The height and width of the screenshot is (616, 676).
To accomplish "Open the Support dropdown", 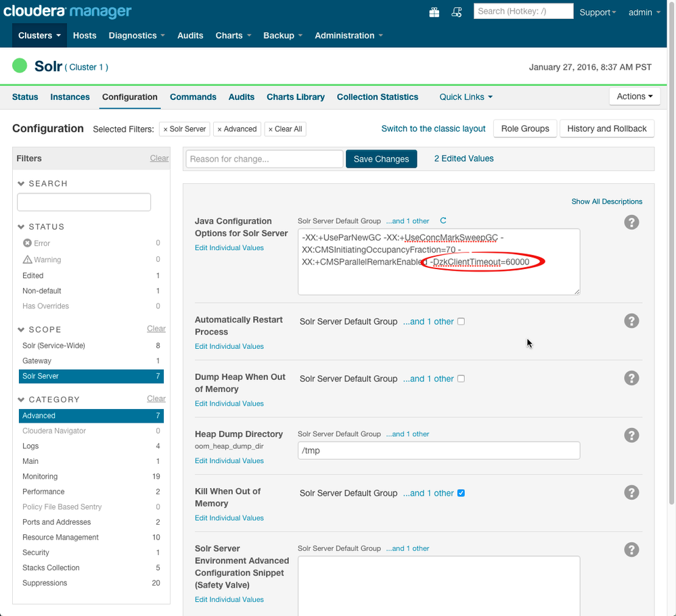I will [598, 12].
